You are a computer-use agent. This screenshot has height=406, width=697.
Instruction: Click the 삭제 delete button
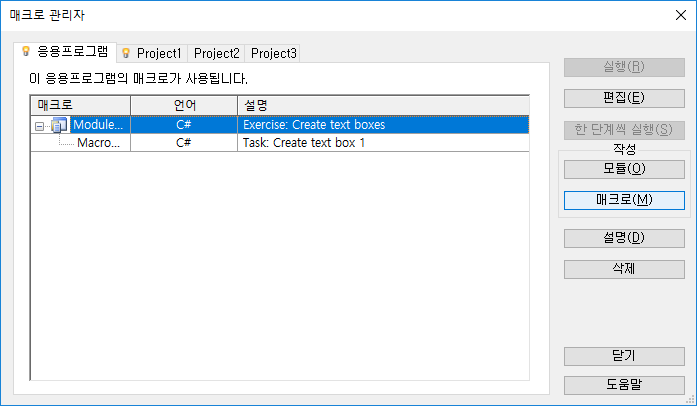pos(624,269)
